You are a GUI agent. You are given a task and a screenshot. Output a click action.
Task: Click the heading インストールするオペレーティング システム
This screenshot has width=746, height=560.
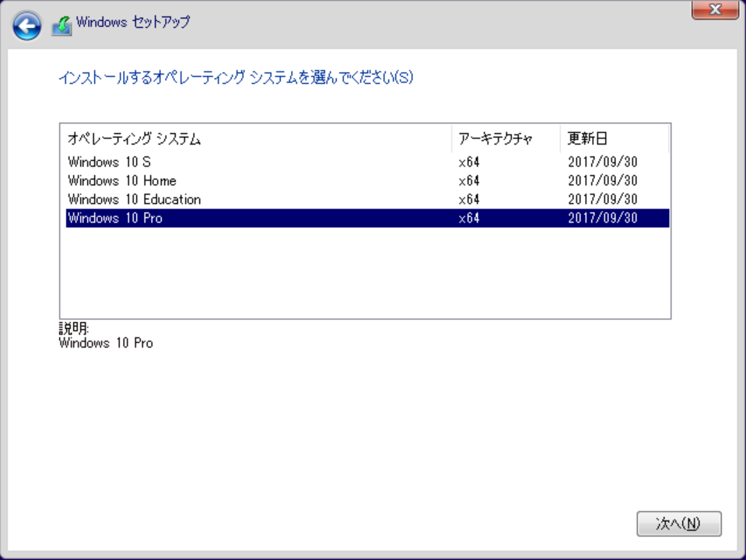click(x=236, y=78)
